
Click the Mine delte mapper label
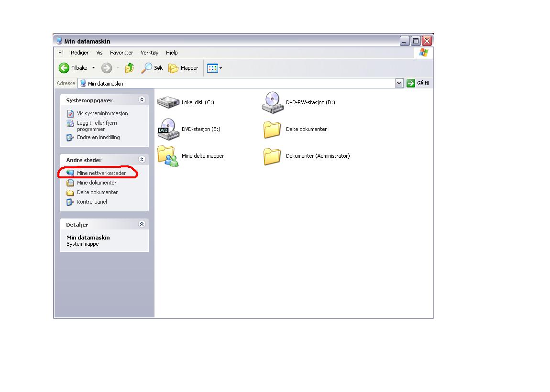click(x=203, y=156)
